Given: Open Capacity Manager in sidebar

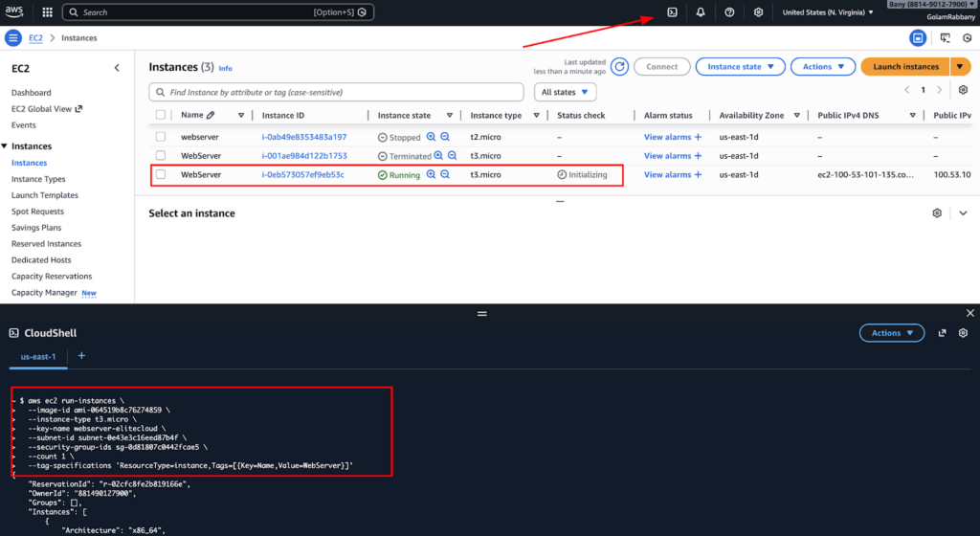Looking at the screenshot, I should pyautogui.click(x=44, y=292).
